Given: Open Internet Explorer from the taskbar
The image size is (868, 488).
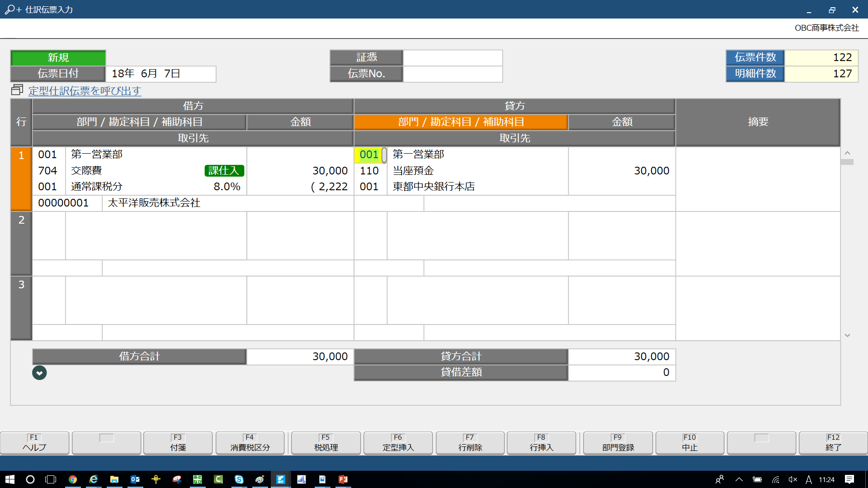Looking at the screenshot, I should [x=94, y=479].
